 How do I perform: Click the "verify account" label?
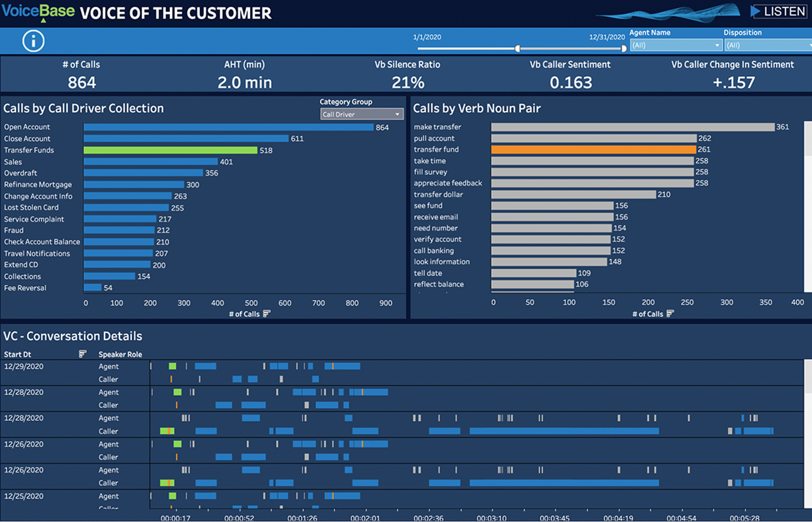point(437,239)
